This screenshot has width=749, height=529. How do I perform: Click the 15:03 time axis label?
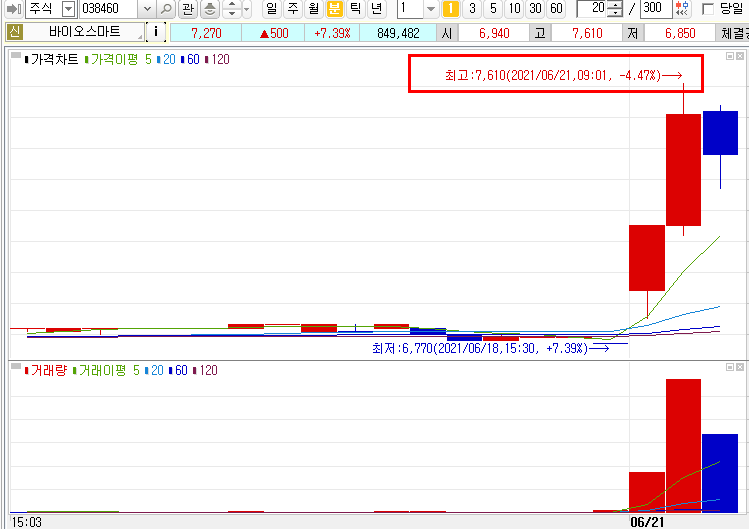(x=26, y=522)
